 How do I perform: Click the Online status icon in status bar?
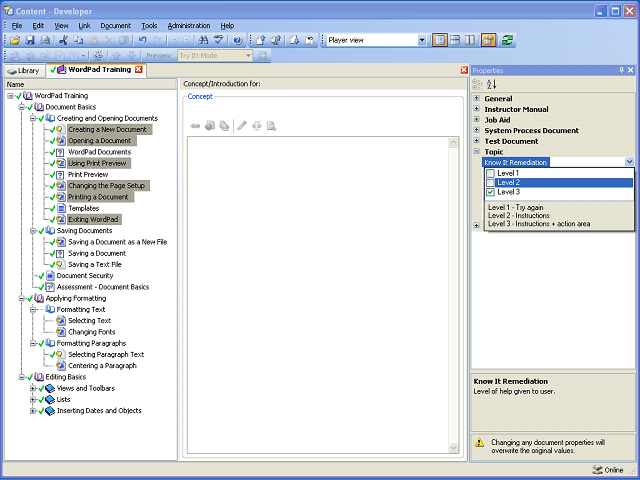597,470
